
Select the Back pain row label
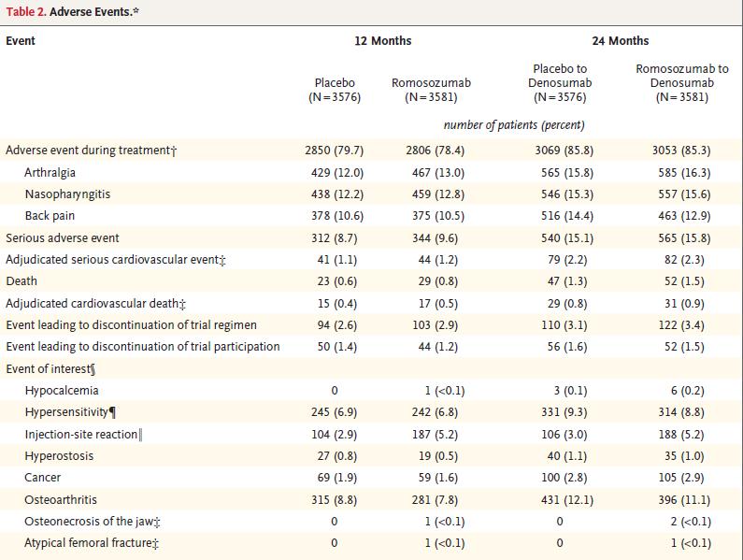[x=50, y=216]
